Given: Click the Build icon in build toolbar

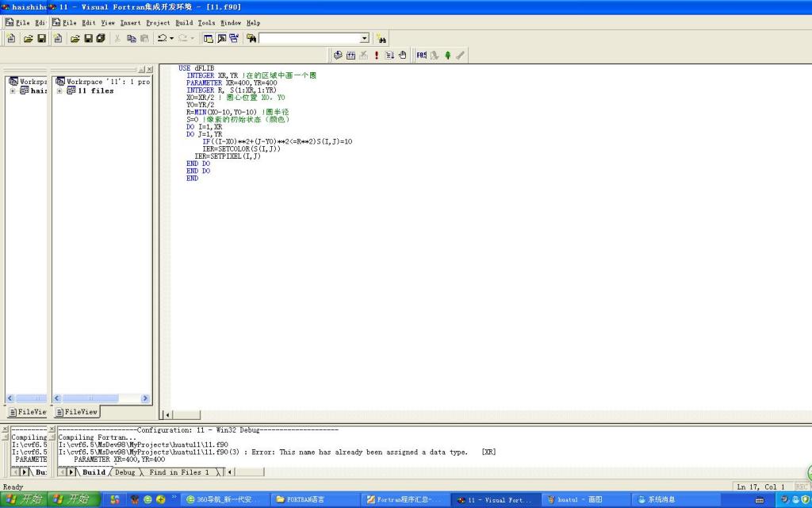Looking at the screenshot, I should coord(350,55).
